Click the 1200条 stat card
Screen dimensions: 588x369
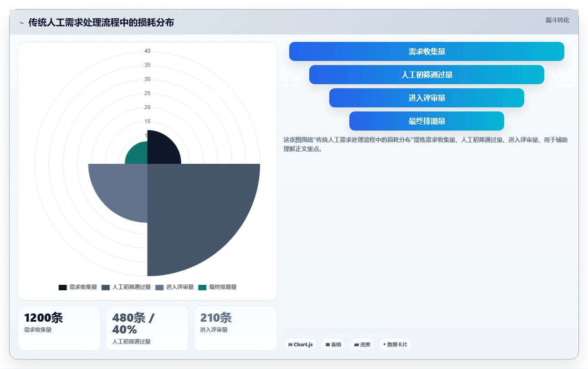pyautogui.click(x=59, y=328)
